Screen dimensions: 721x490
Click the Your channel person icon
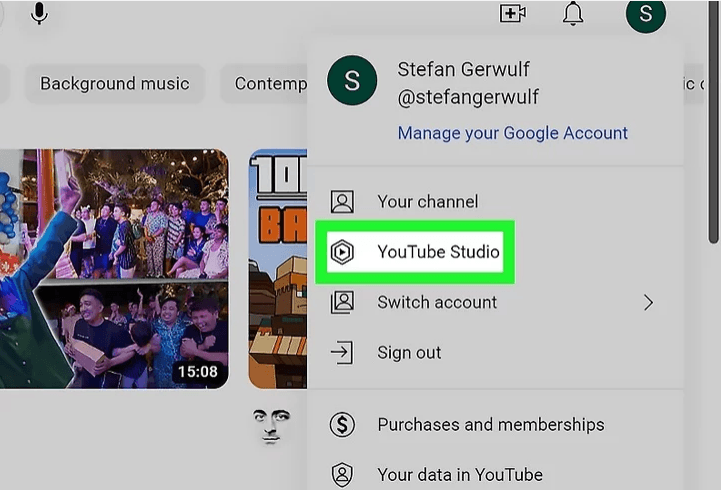point(342,202)
